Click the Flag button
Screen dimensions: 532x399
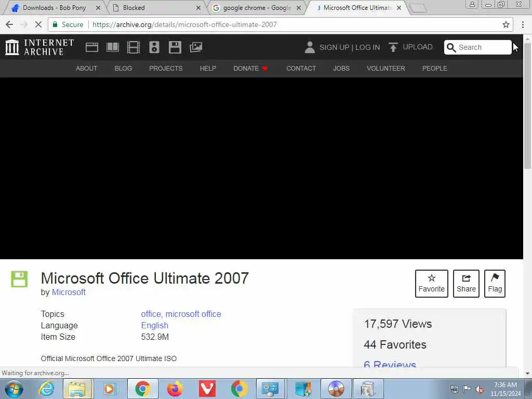(x=495, y=284)
